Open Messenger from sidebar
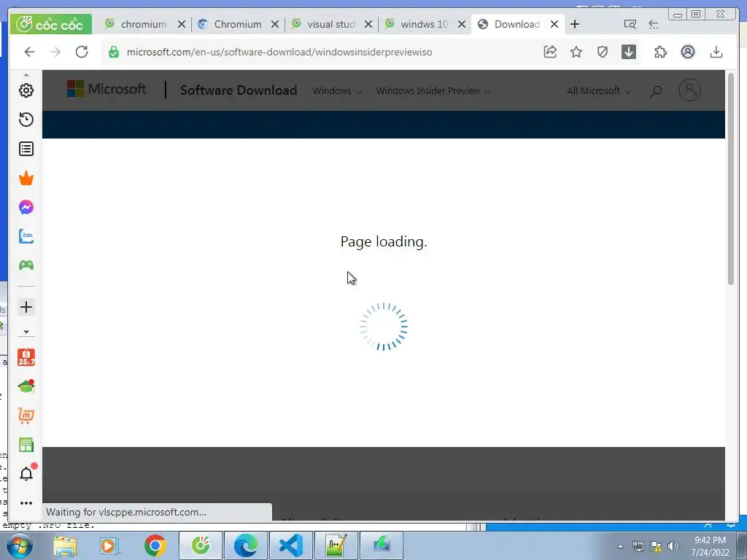Image resolution: width=747 pixels, height=560 pixels. pyautogui.click(x=26, y=207)
